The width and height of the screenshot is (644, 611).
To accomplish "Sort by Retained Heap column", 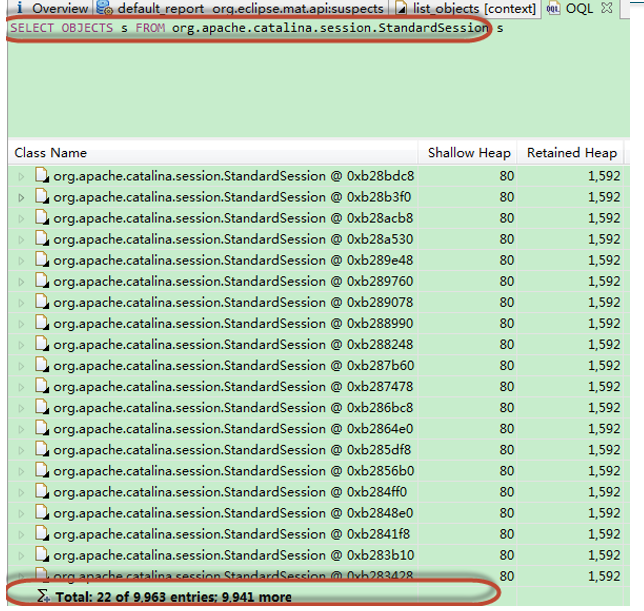I will (572, 153).
